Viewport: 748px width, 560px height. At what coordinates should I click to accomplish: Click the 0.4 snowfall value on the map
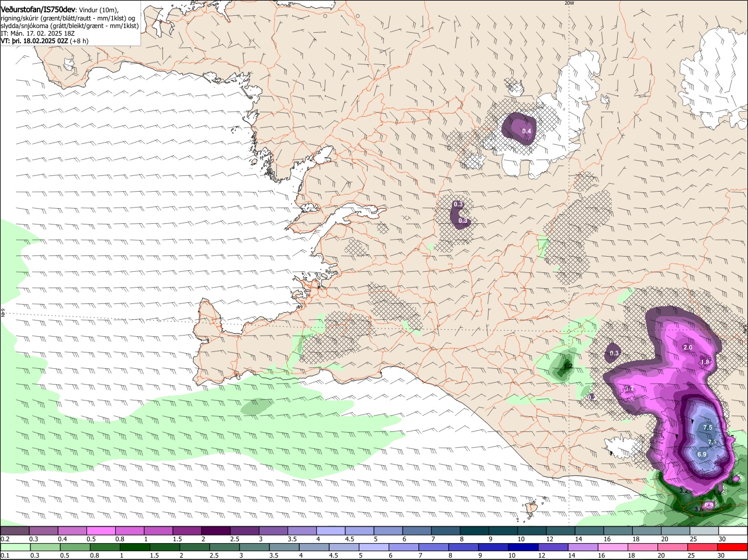[527, 132]
